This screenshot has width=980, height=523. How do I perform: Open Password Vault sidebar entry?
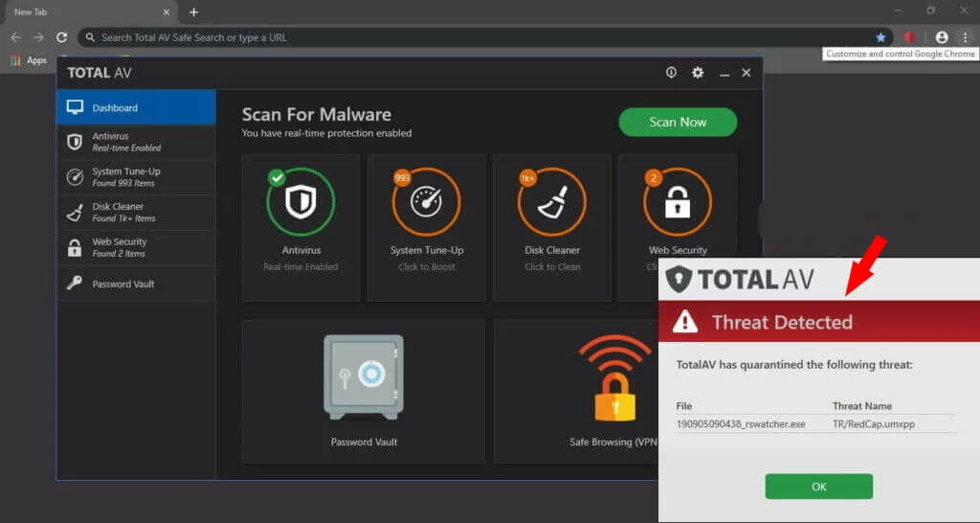pyautogui.click(x=136, y=284)
